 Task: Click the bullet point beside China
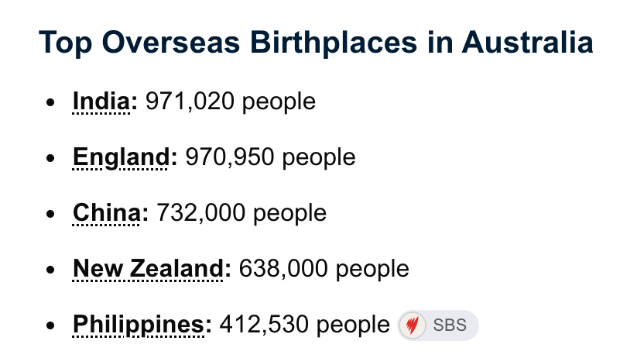50,214
